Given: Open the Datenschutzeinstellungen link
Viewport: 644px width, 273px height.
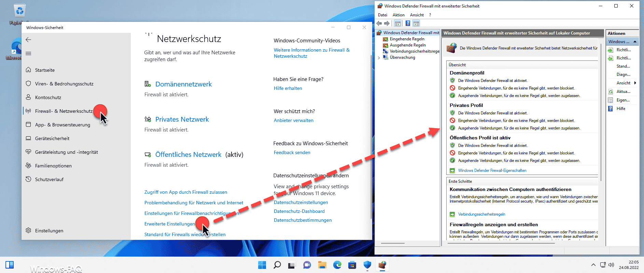Looking at the screenshot, I should coord(301,202).
